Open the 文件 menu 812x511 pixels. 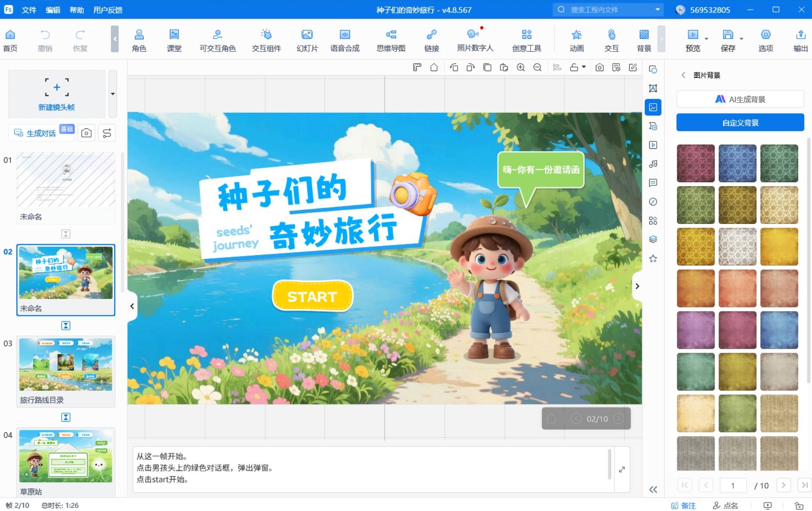[x=29, y=10]
